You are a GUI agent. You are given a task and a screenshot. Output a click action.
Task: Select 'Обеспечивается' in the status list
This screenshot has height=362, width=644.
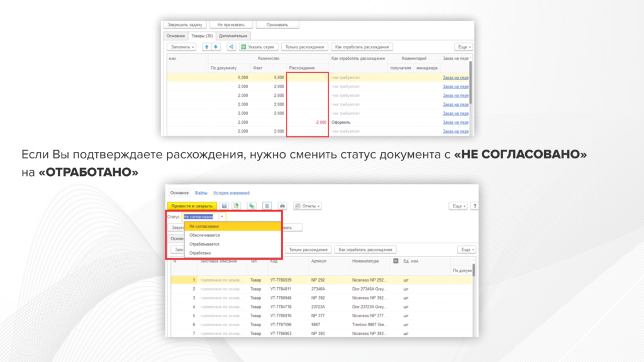pyautogui.click(x=233, y=235)
